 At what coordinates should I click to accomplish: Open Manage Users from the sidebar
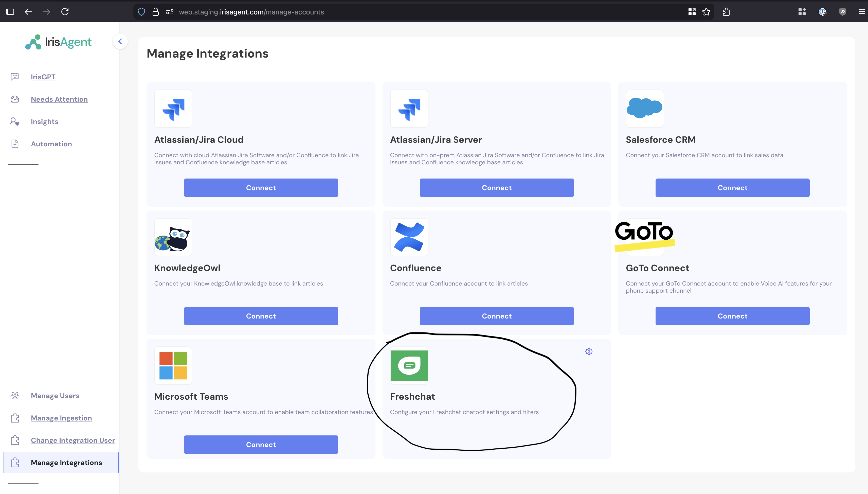tap(55, 395)
